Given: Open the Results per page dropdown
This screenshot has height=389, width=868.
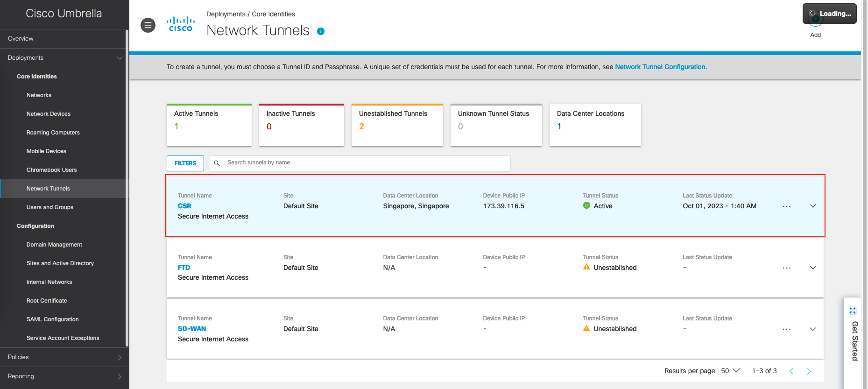Looking at the screenshot, I should pos(731,371).
